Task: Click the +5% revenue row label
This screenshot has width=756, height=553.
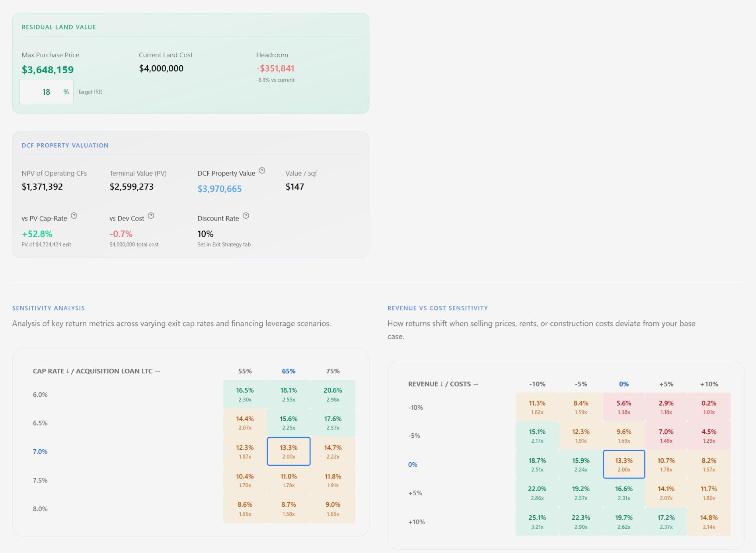Action: click(x=415, y=493)
